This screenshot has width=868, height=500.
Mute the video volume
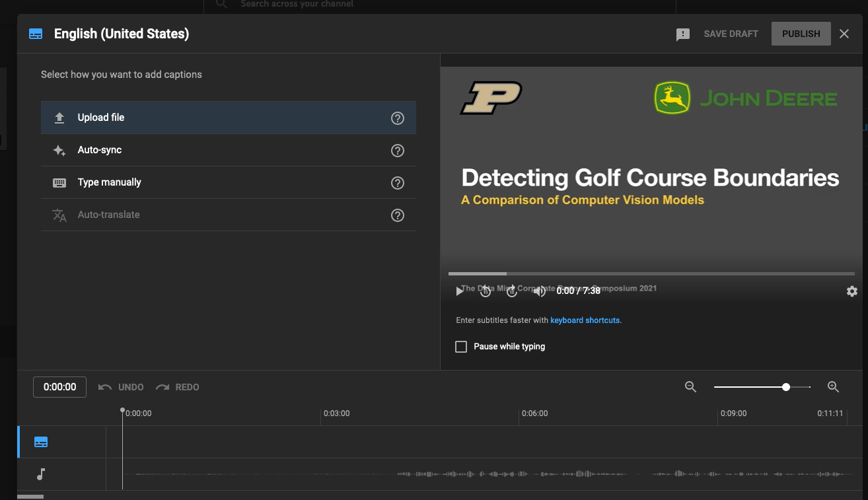(x=539, y=291)
